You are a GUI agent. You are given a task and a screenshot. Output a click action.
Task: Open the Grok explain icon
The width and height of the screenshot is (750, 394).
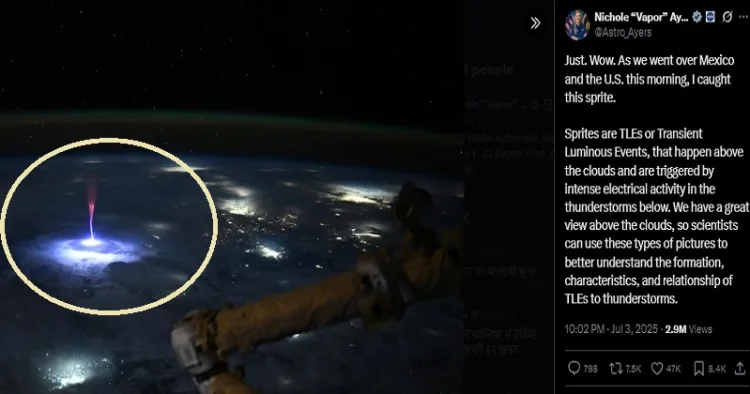pyautogui.click(x=727, y=17)
